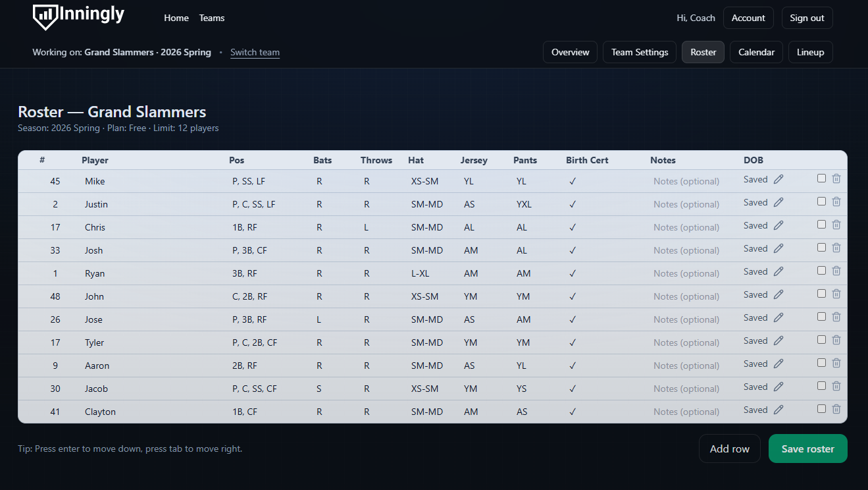
Task: Edit Tyler's DOB via the pencil icon
Action: coord(779,340)
